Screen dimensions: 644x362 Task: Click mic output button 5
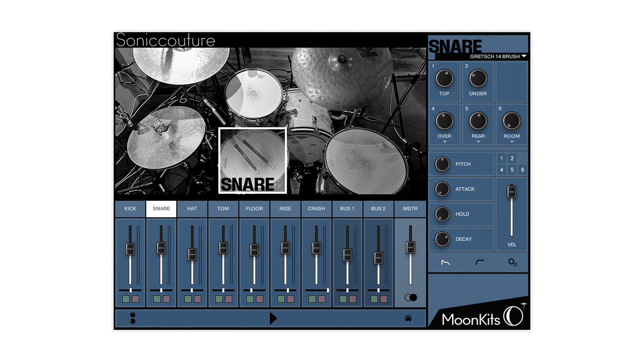click(512, 170)
